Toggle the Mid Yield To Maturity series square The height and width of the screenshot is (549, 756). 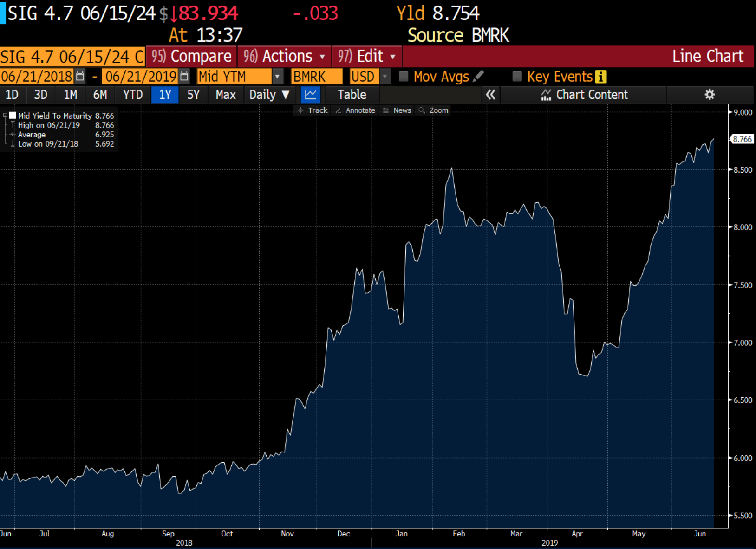click(13, 116)
